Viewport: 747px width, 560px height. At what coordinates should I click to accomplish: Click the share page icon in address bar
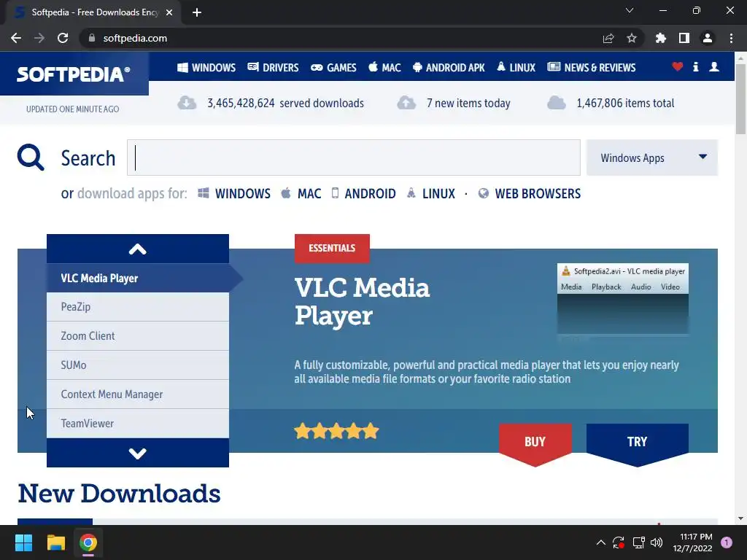(608, 38)
